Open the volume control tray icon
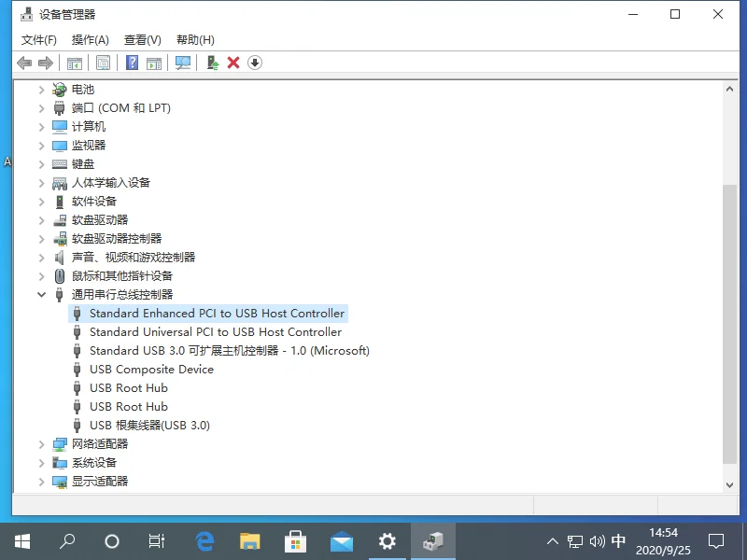This screenshot has width=747, height=560. 597,541
